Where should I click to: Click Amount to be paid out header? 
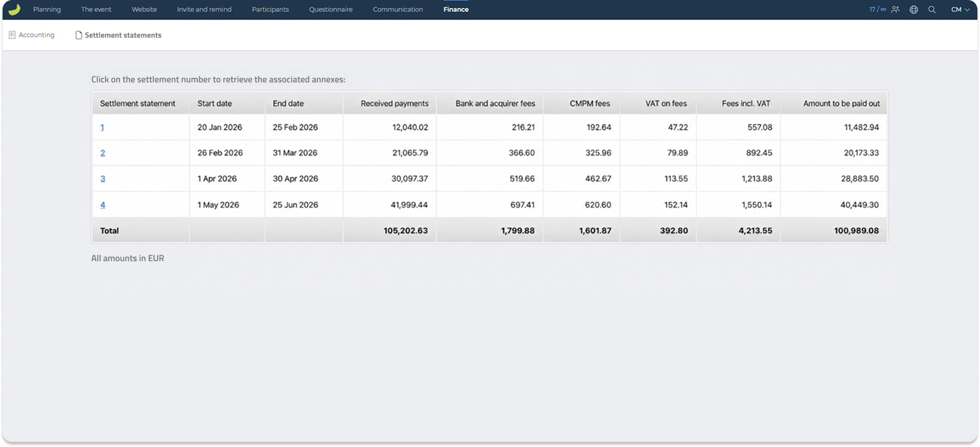click(x=841, y=103)
